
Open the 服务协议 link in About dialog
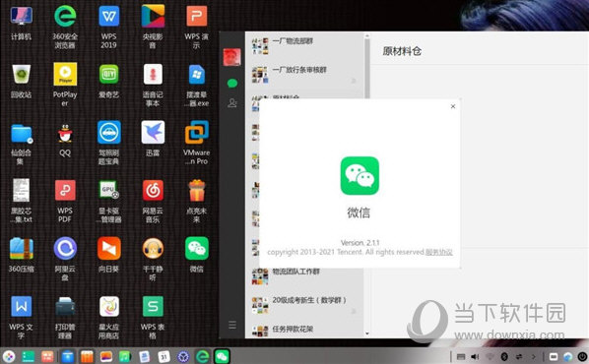click(x=438, y=252)
